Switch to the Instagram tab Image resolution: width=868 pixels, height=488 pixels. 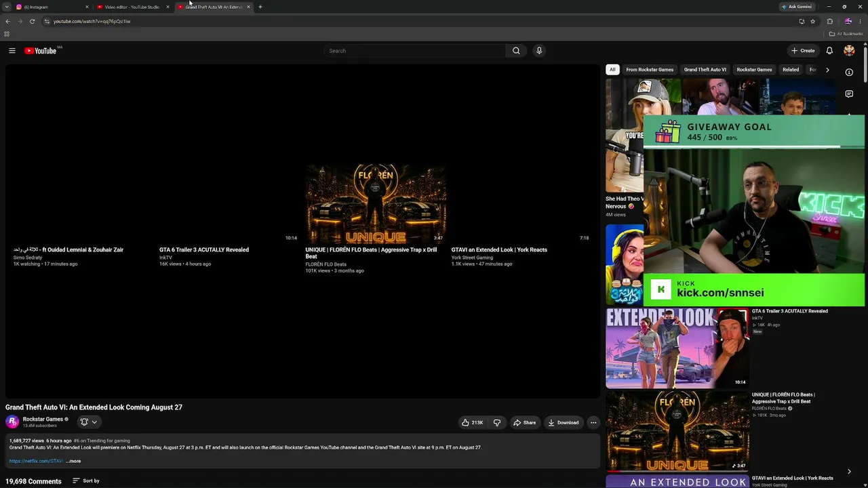[52, 7]
